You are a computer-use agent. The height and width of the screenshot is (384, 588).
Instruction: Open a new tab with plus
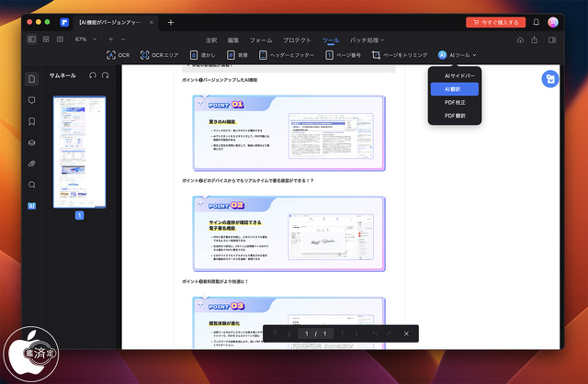[x=171, y=22]
